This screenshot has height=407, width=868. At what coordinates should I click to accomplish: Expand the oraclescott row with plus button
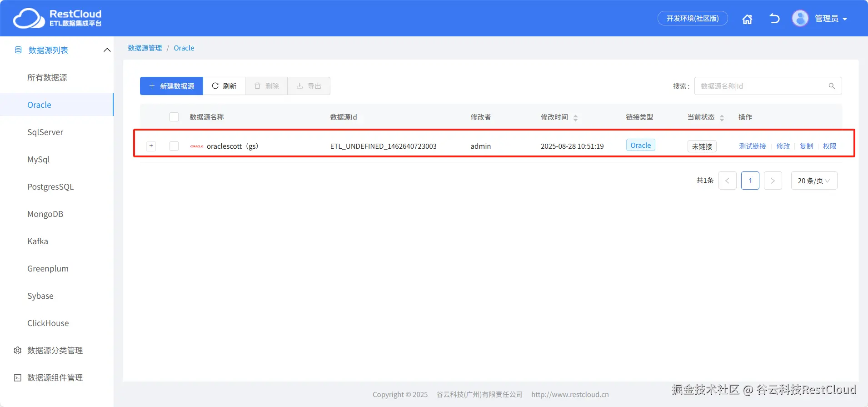[x=151, y=146]
